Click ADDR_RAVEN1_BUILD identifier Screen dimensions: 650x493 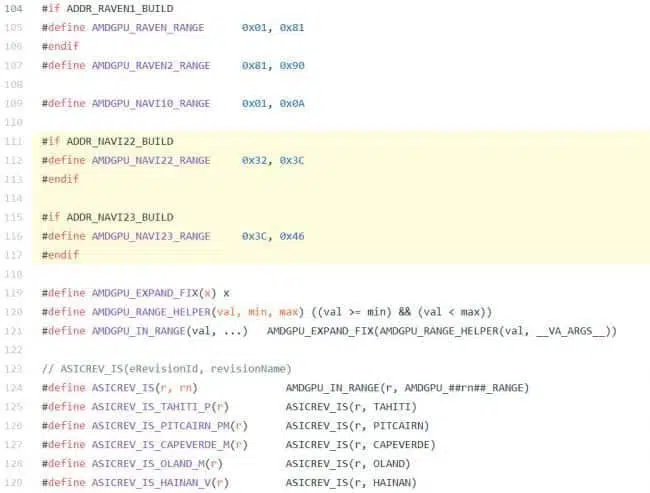click(x=120, y=9)
